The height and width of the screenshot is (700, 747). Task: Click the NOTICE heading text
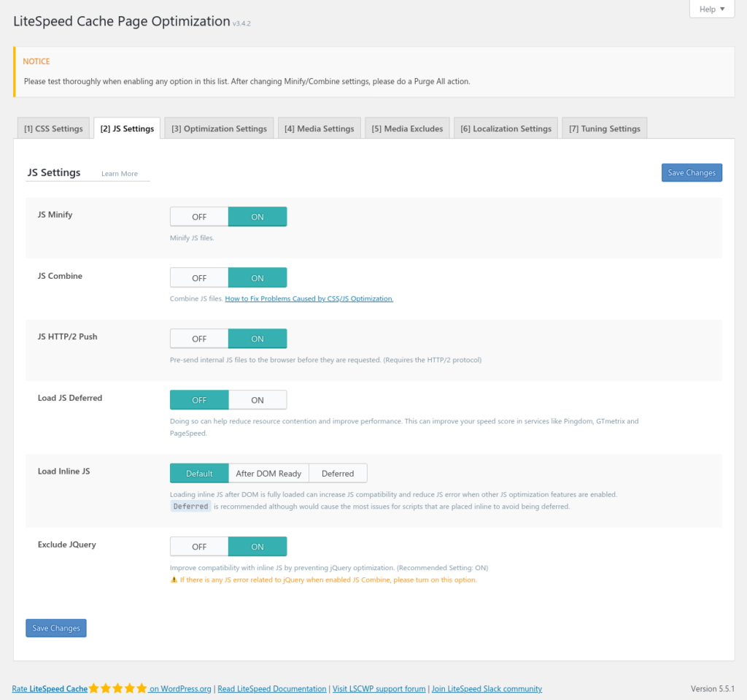tap(36, 61)
